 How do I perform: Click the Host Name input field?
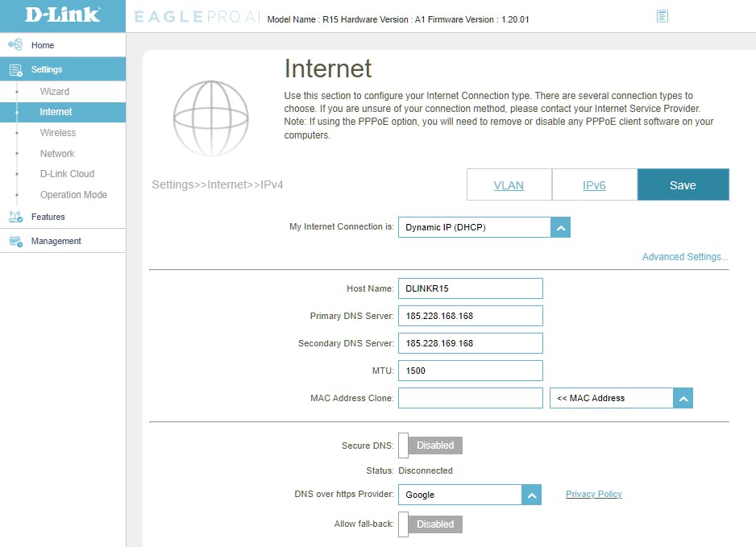pos(470,288)
